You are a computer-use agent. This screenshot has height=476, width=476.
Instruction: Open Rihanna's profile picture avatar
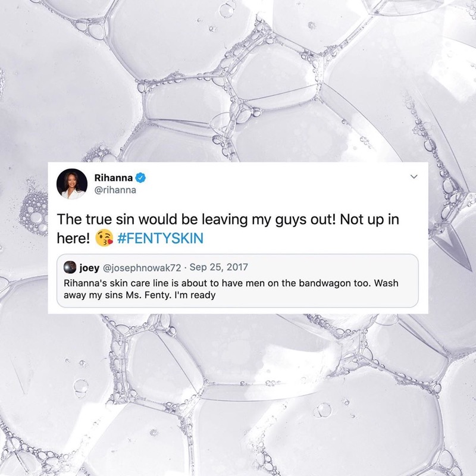point(72,184)
